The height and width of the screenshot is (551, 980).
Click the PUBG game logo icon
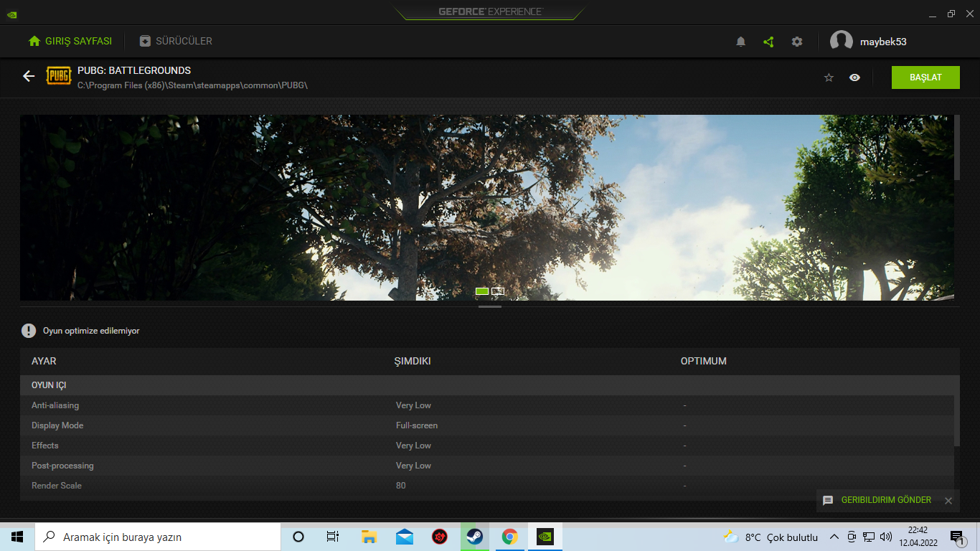59,76
